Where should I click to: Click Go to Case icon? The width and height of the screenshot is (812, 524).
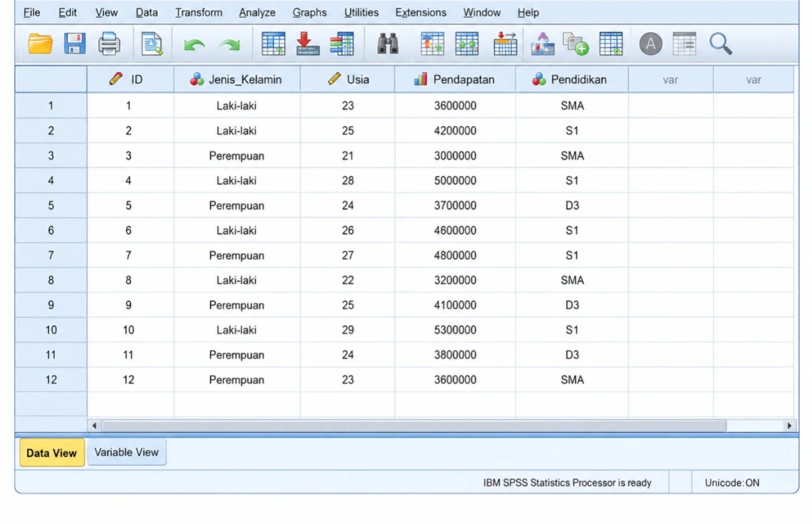click(273, 44)
